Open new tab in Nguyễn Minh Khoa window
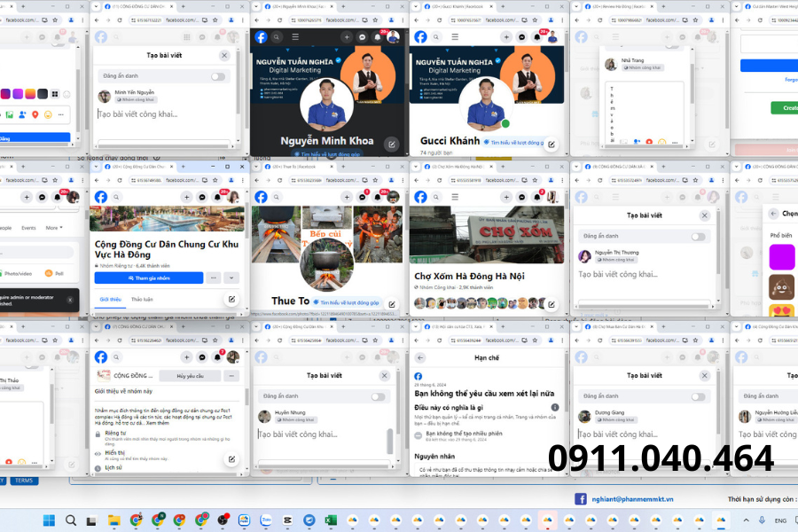 343,6
